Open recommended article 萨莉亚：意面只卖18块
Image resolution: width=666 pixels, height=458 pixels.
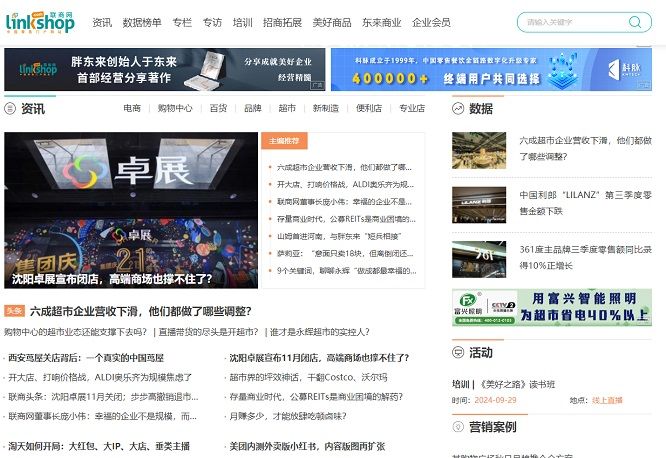345,254
